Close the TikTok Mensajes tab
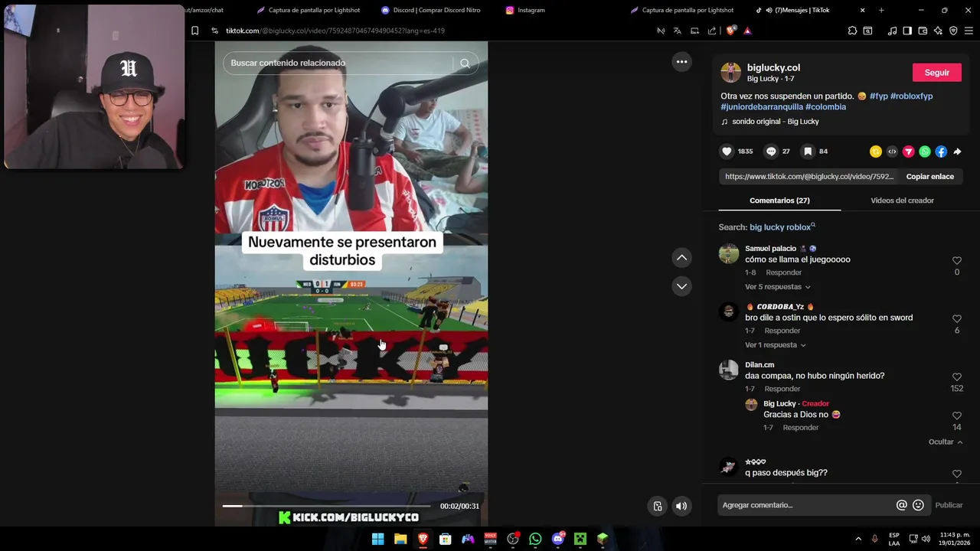 [x=863, y=10]
